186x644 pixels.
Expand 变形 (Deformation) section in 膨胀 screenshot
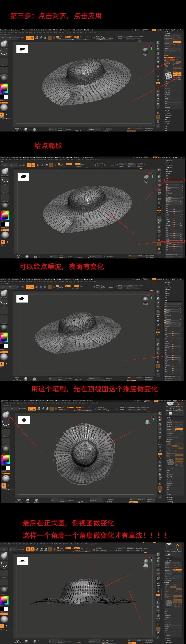point(174,180)
